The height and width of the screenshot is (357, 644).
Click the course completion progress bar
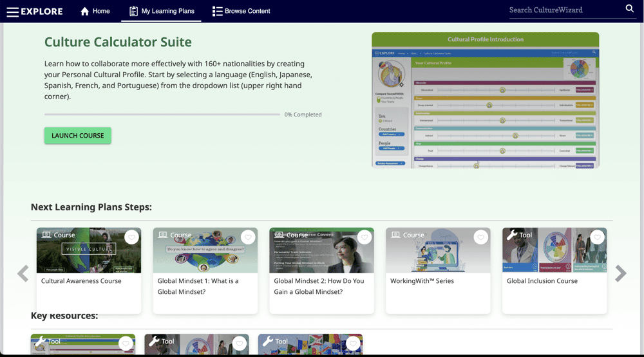(162, 114)
